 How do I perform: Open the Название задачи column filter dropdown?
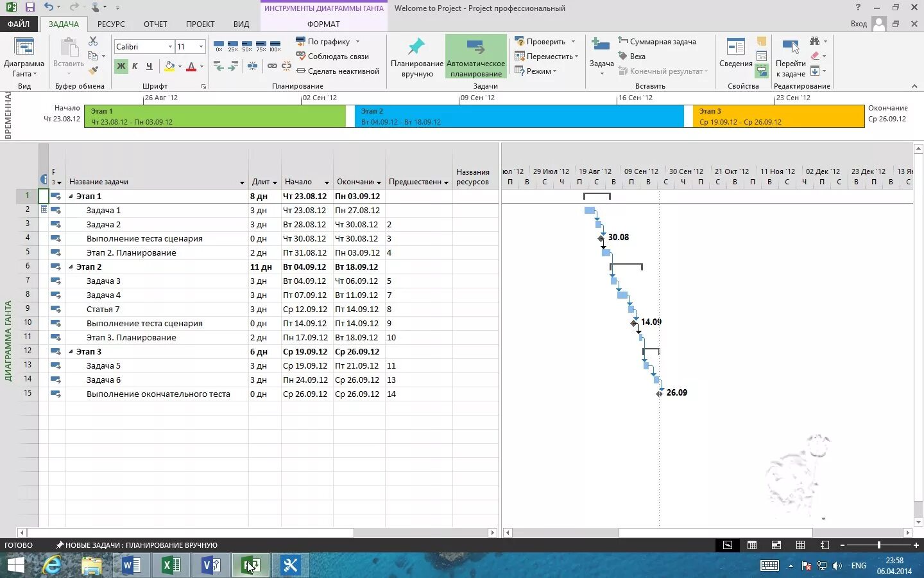(x=242, y=182)
